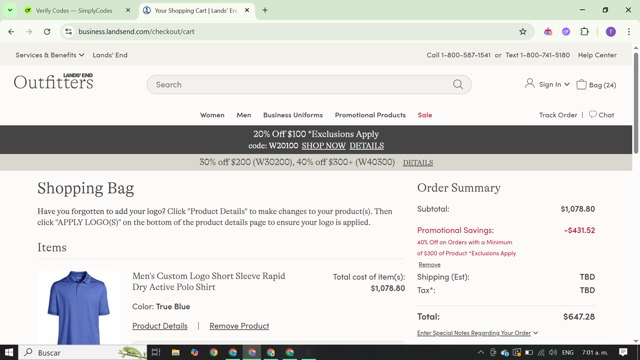This screenshot has width=640, height=360.
Task: Open Task View in the taskbar
Action: point(156,352)
